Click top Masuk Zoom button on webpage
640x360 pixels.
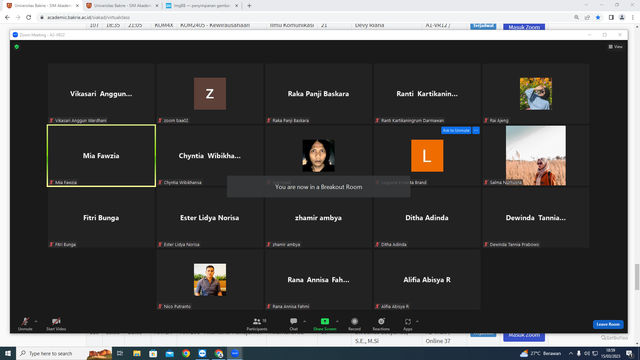(524, 27)
